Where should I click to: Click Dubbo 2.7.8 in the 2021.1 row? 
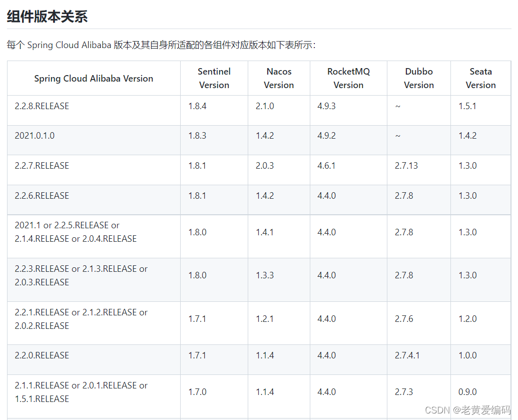404,232
